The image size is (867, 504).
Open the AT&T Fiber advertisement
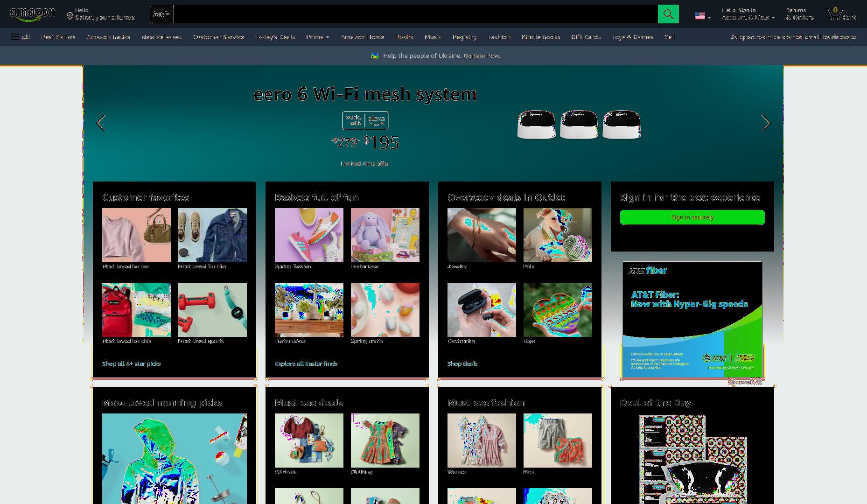pyautogui.click(x=692, y=319)
